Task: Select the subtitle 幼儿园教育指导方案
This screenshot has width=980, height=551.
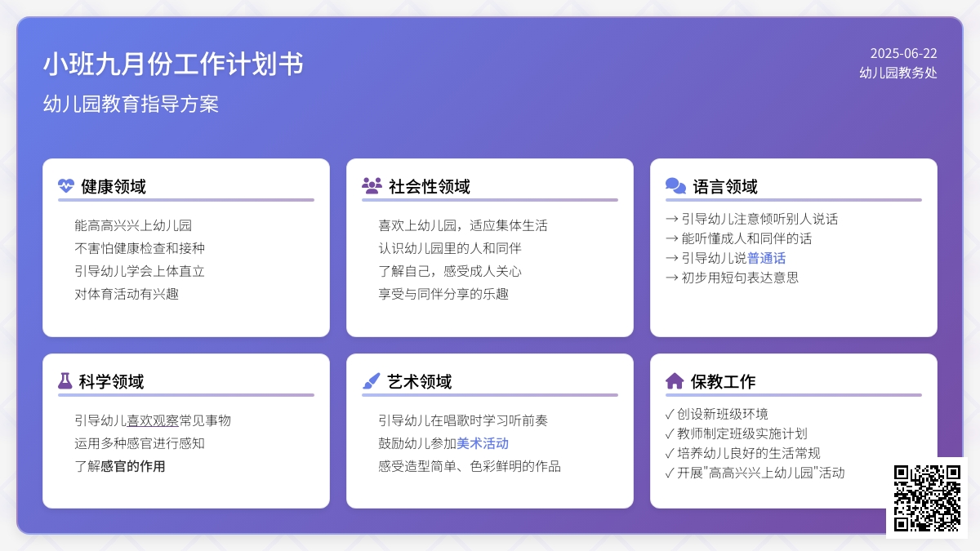Action: click(x=131, y=104)
